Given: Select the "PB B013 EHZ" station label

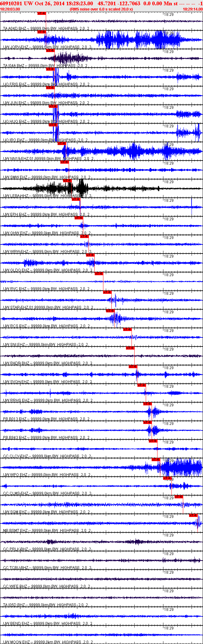Looking at the screenshot, I should (x=15, y=419).
